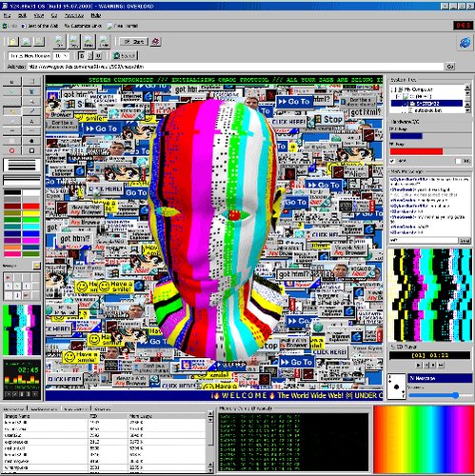Open the yellow folder toolbar icon
Image resolution: width=475 pixels, height=476 pixels.
pyautogui.click(x=13, y=42)
